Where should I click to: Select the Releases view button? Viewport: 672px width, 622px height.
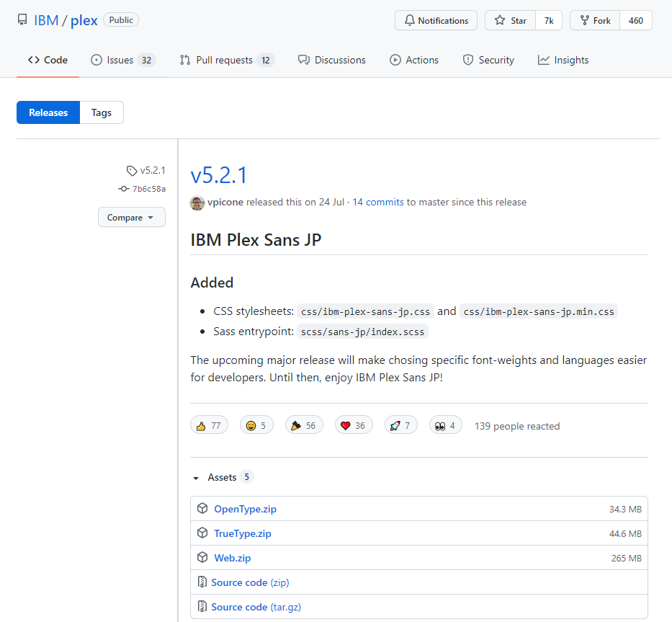point(48,112)
